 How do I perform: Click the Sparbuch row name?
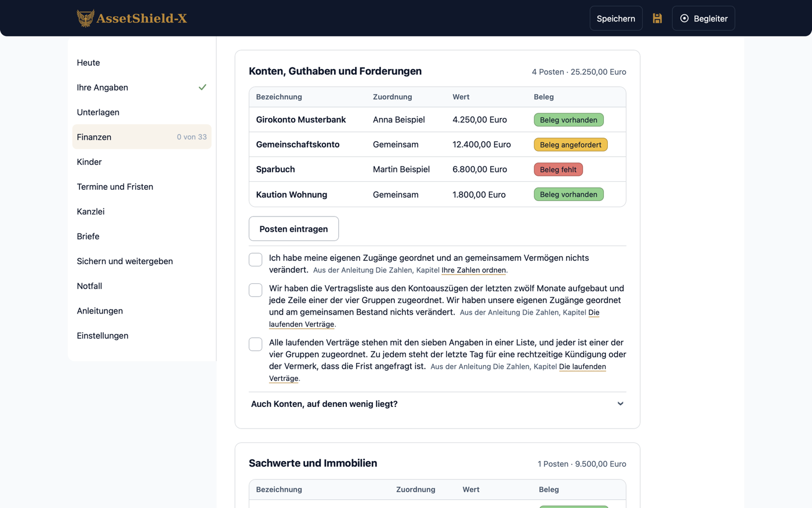coord(275,170)
